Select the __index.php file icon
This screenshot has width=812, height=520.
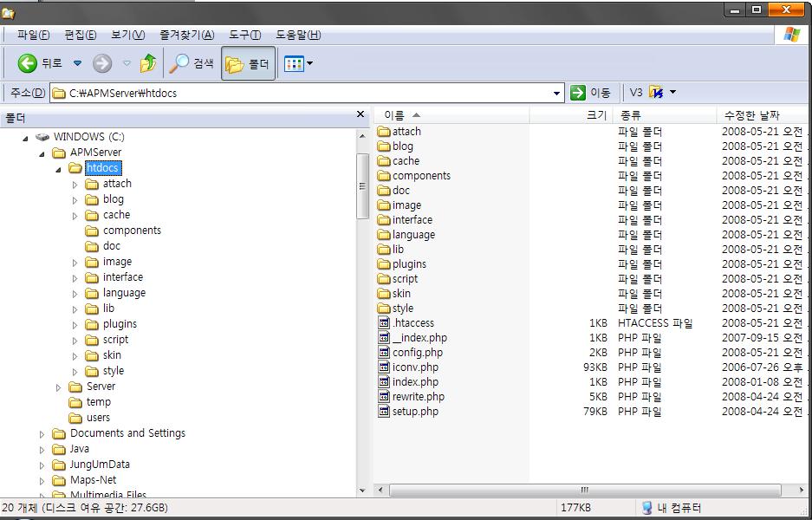tap(384, 338)
